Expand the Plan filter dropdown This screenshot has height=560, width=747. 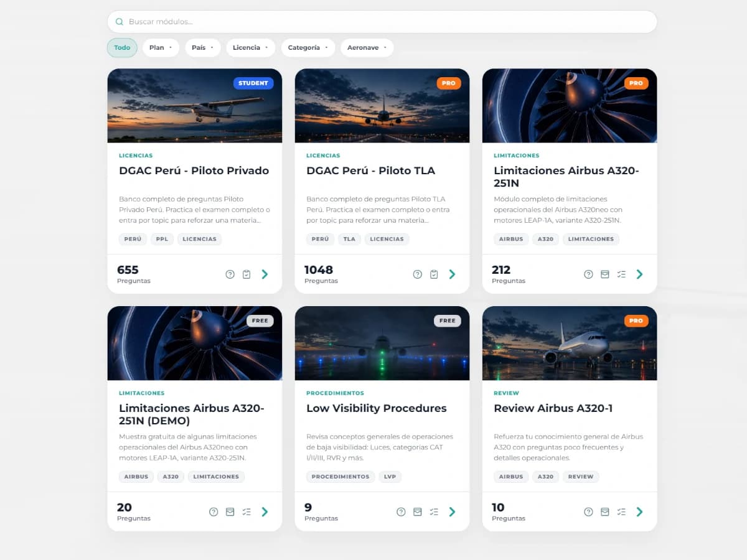click(161, 48)
